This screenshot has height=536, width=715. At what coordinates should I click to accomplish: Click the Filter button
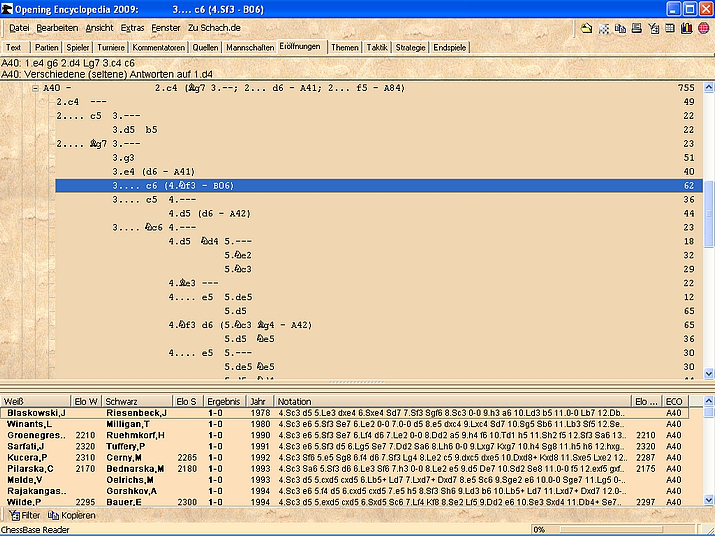pyautogui.click(x=25, y=515)
